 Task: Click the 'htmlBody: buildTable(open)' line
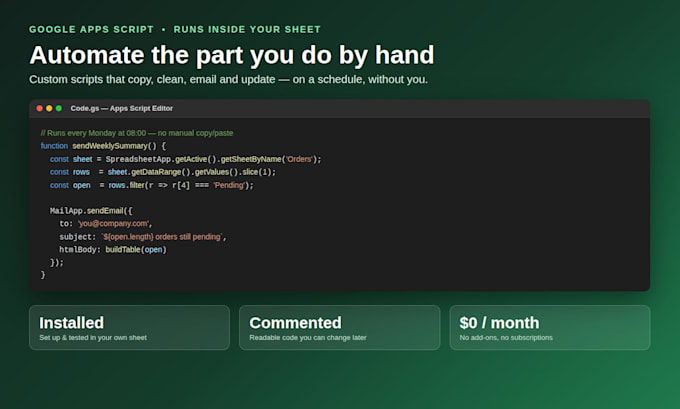[113, 250]
